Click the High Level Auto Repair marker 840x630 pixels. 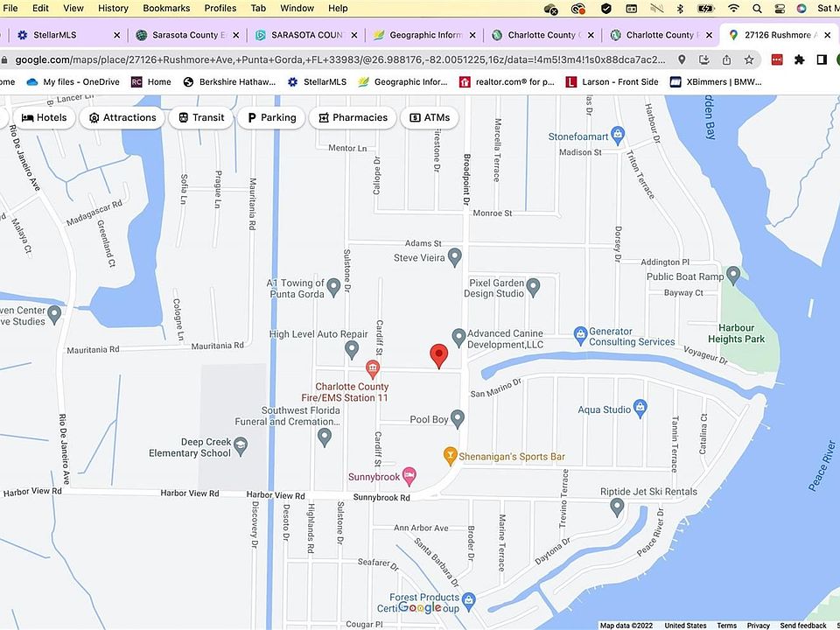tap(352, 350)
